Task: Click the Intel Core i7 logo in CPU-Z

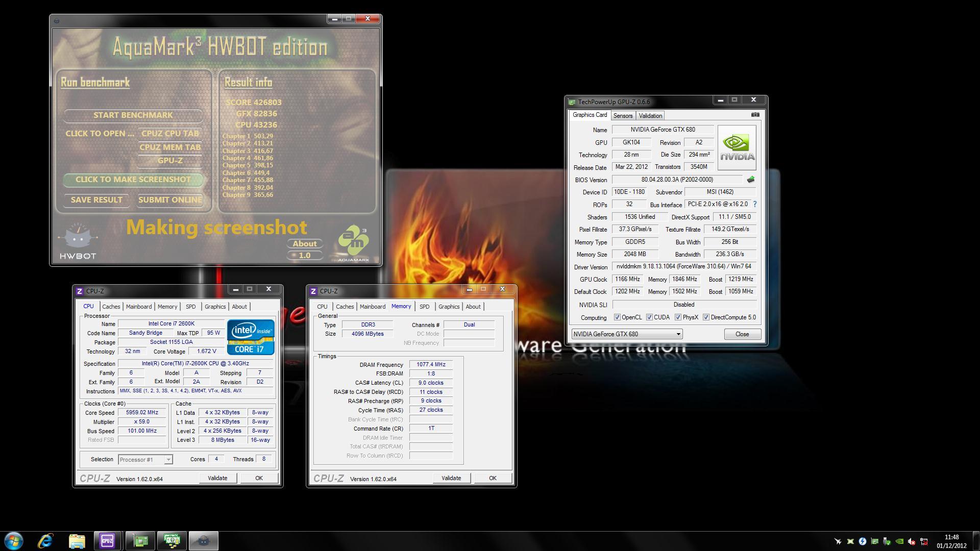Action: tap(251, 337)
